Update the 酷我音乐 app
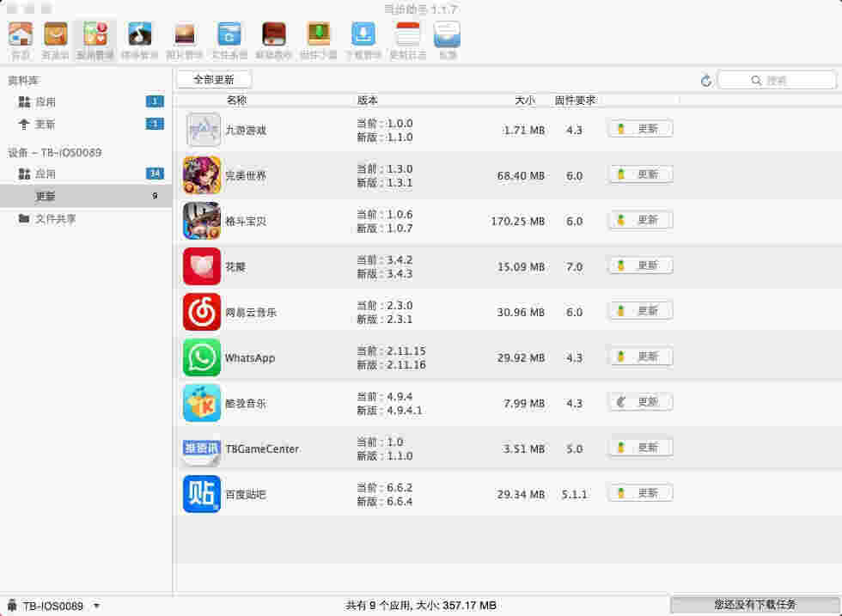 click(641, 402)
